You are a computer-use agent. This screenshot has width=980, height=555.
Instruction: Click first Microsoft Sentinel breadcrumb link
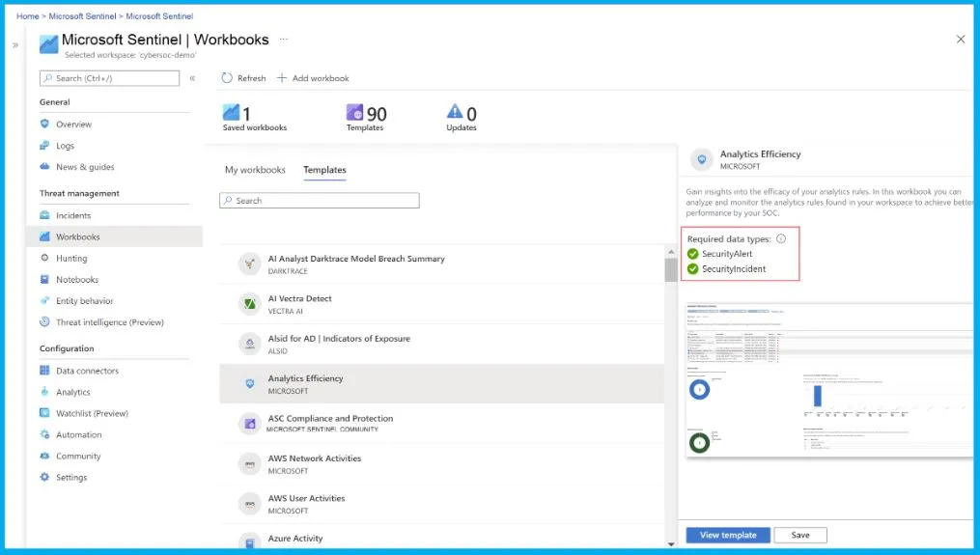pyautogui.click(x=82, y=15)
